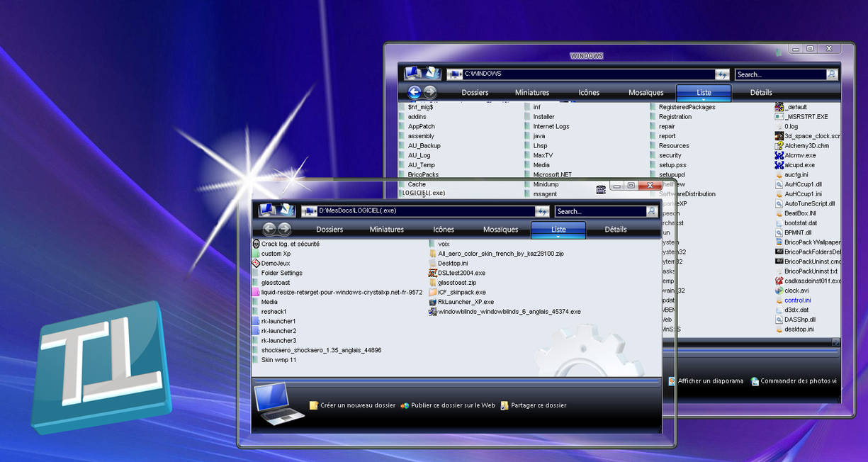868x462 pixels.
Task: Select the alcupd.exe icon
Action: click(779, 165)
